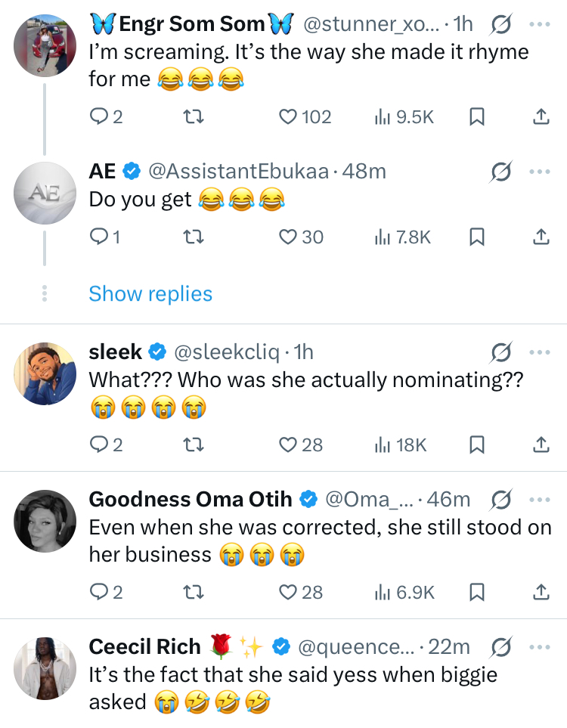Screen dimensions: 567x728
Task: Reply to Engr Som Som's tweet
Action: (x=100, y=116)
